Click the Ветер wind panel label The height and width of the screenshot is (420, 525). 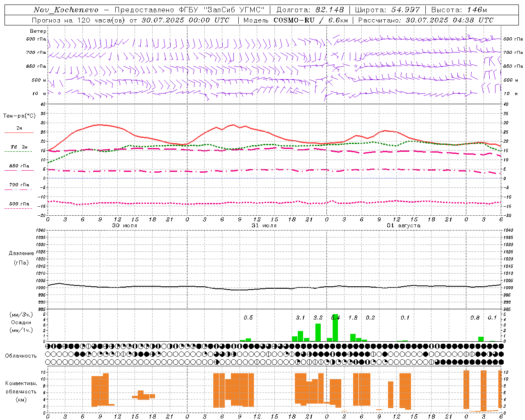pyautogui.click(x=38, y=31)
